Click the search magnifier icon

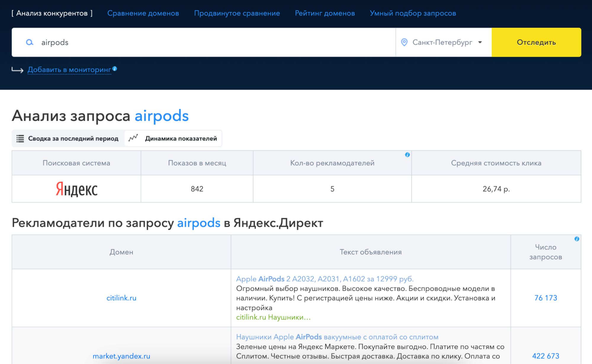tap(30, 42)
